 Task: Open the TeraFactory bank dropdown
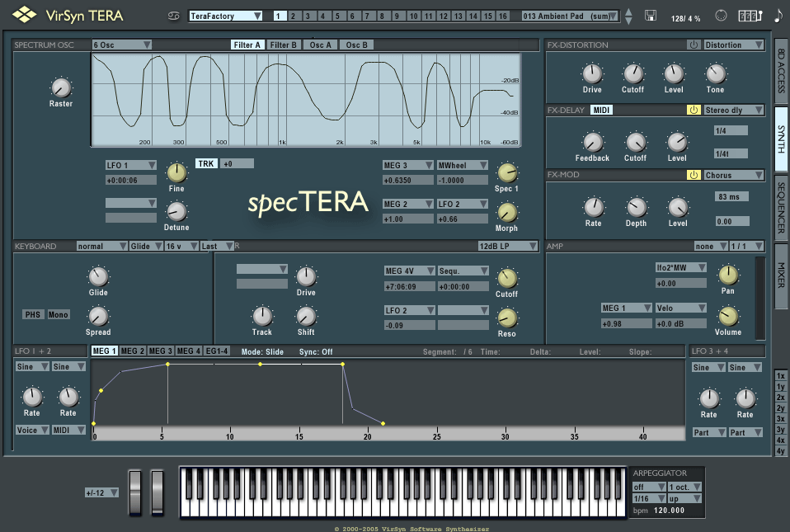pos(226,16)
